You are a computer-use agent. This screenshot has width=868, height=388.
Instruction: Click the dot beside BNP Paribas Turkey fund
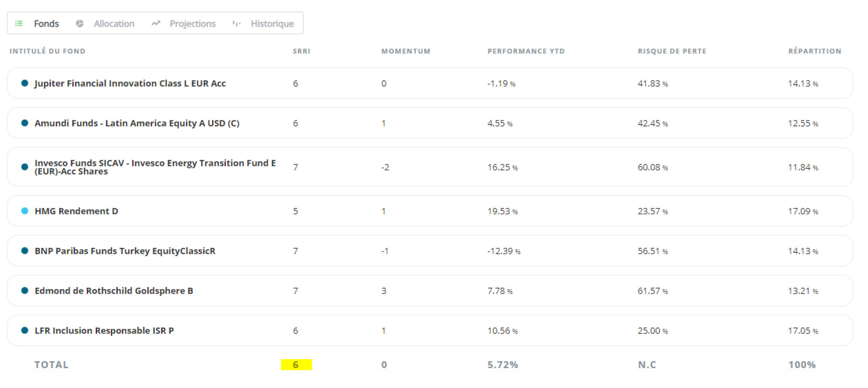click(x=25, y=251)
